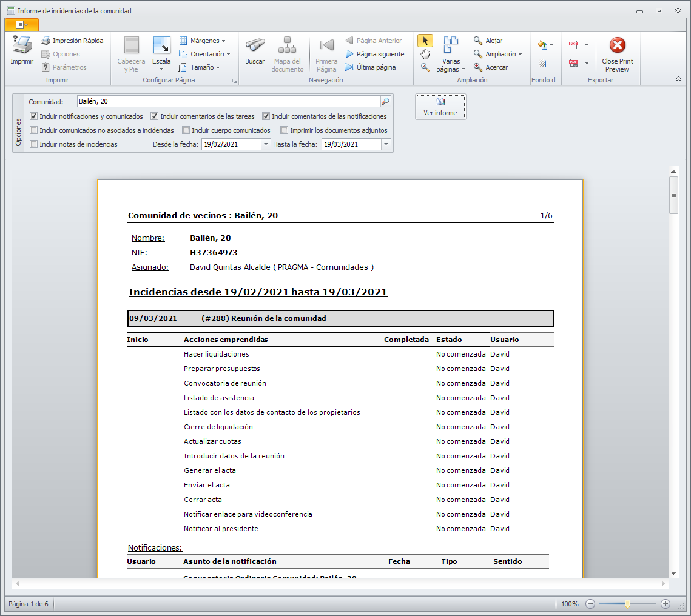Viewport: 691px width, 616px height.
Task: Open the Orientación dropdown
Action: point(205,54)
